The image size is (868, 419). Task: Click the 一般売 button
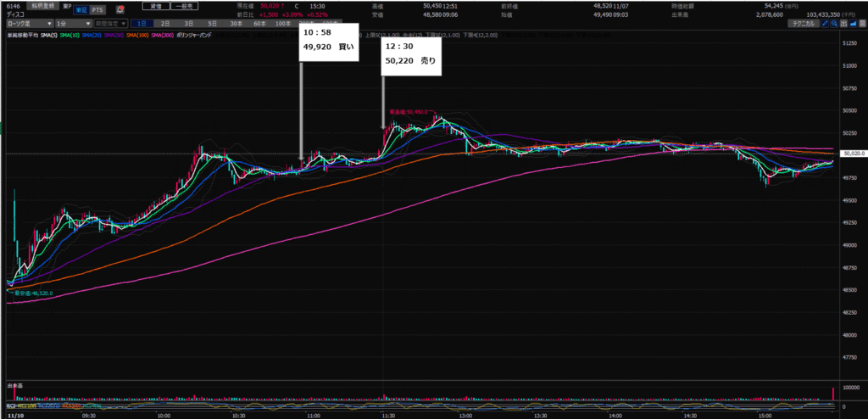point(182,5)
